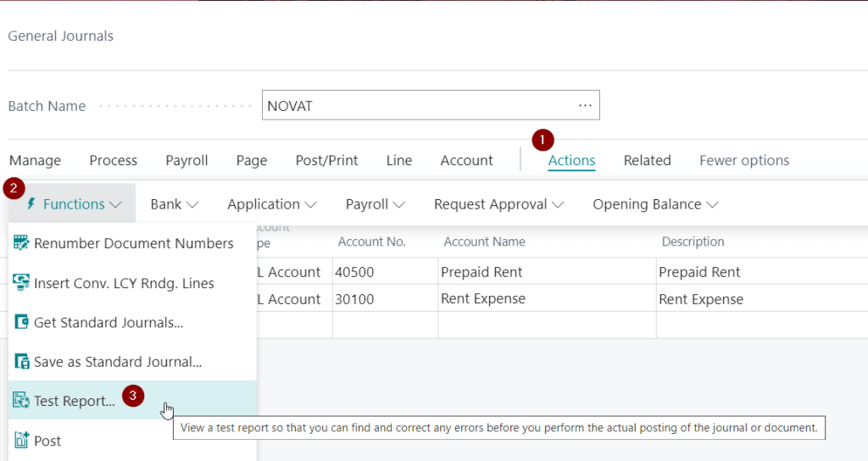Screen dimensions: 868x461
Task: Click the Renumber Document Numbers icon
Action: coord(22,243)
